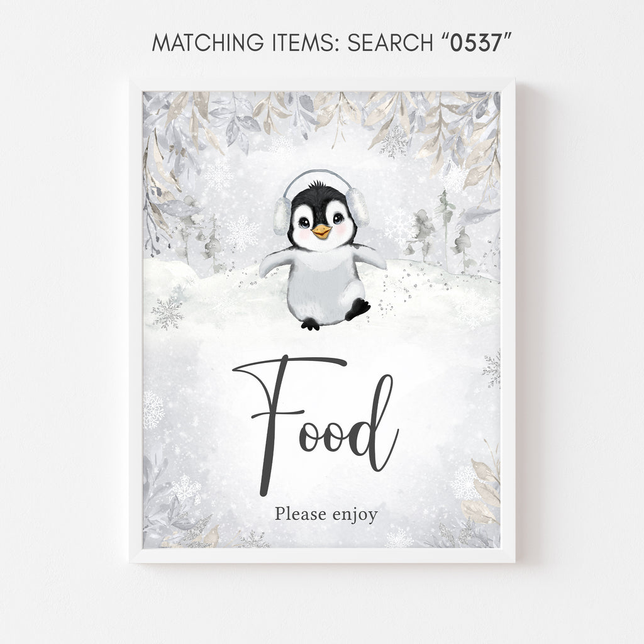The image size is (644, 644).
Task: Click the "Please enjoy" caption
Action: click(x=326, y=514)
